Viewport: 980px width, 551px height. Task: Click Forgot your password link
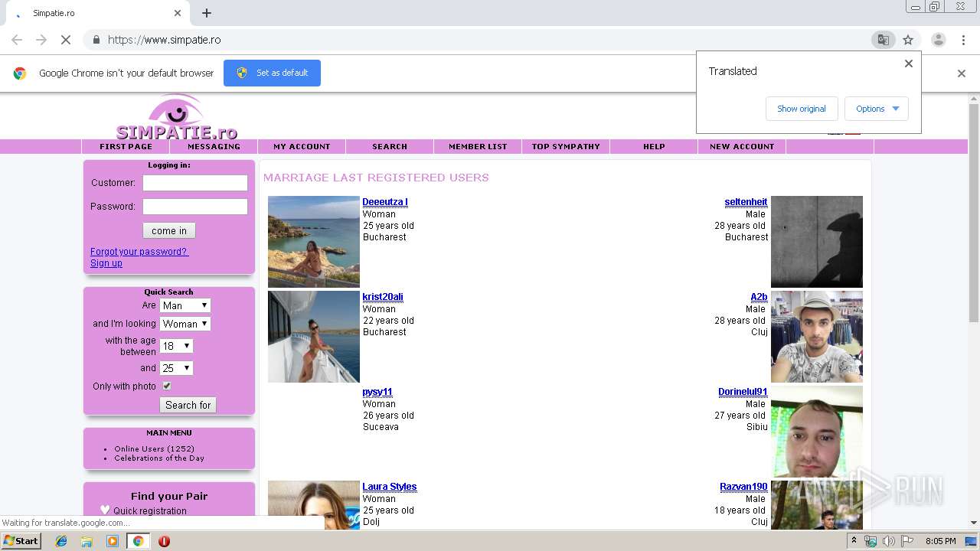pos(139,252)
